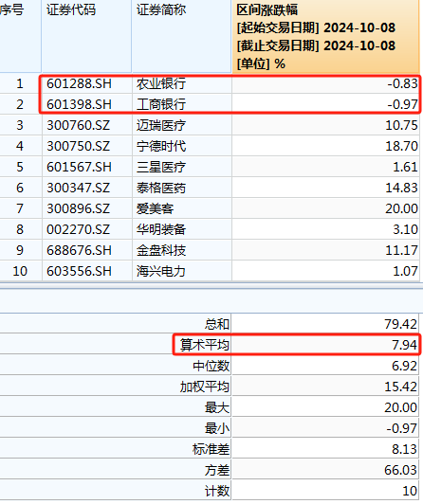Select row number 10
This screenshot has width=423, height=504.
[20, 271]
